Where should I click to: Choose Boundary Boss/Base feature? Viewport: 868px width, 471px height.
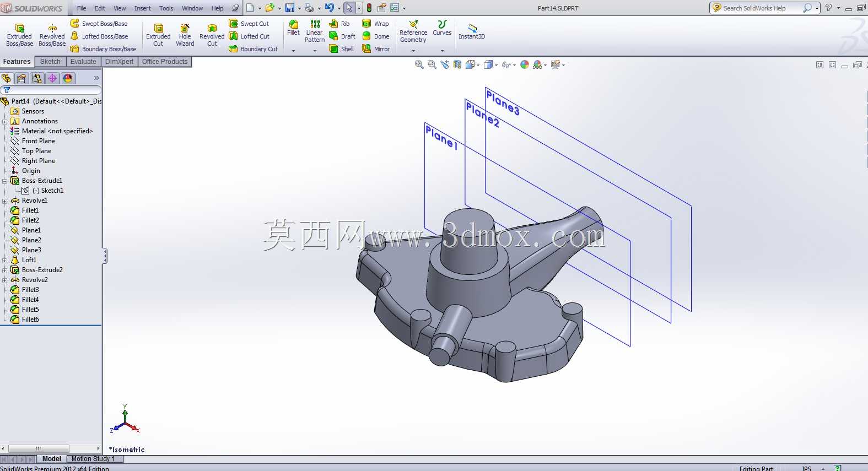[x=103, y=49]
